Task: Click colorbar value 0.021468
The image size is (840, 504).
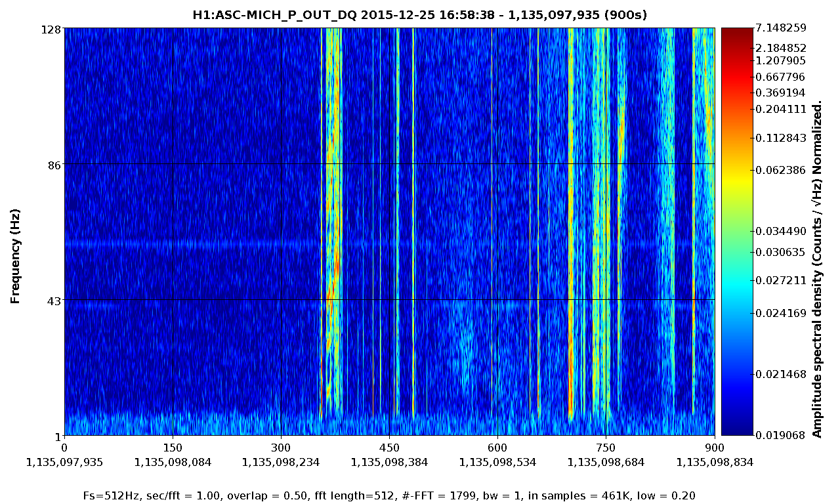Action: pos(781,375)
